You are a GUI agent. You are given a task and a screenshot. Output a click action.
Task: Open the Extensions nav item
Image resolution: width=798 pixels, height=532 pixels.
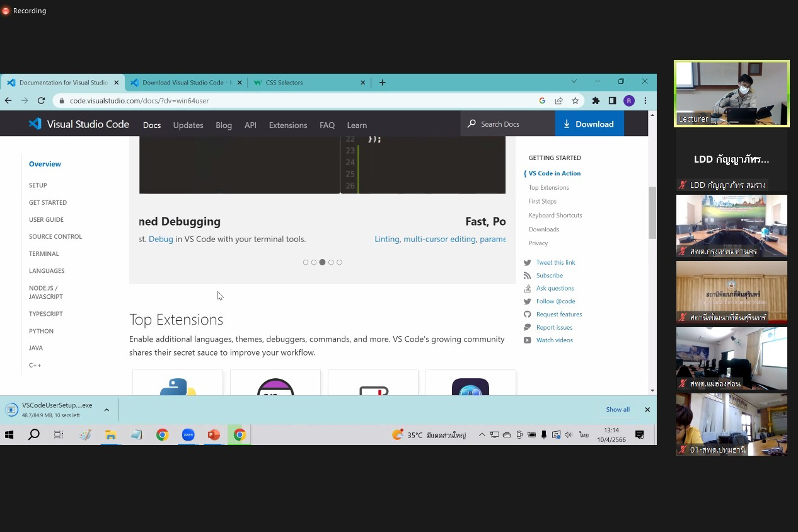pyautogui.click(x=288, y=125)
